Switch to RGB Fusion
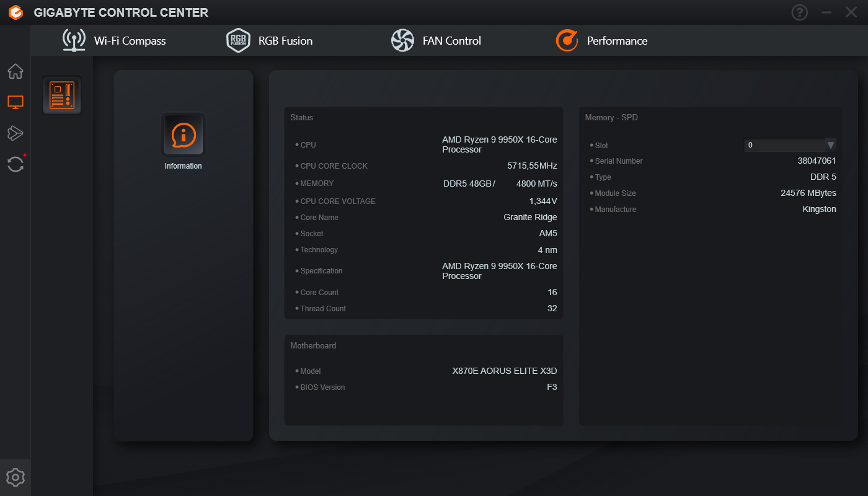The image size is (868, 496). pos(270,41)
